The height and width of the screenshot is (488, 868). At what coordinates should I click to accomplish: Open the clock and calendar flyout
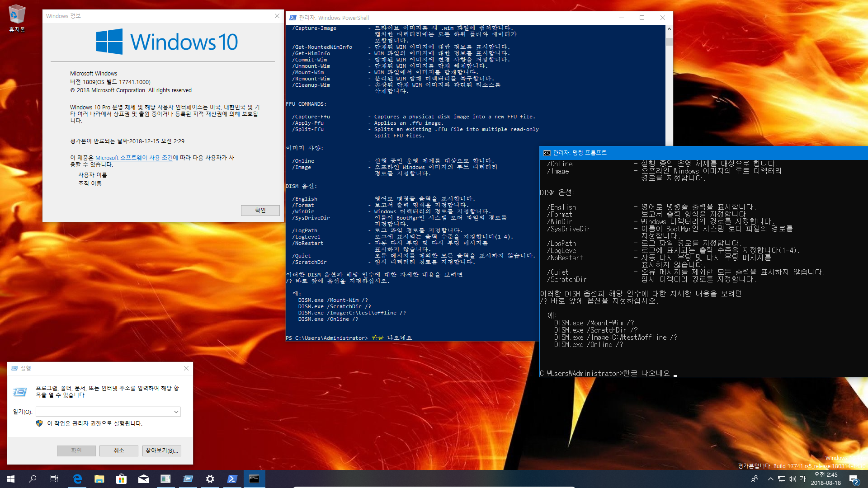click(x=826, y=479)
